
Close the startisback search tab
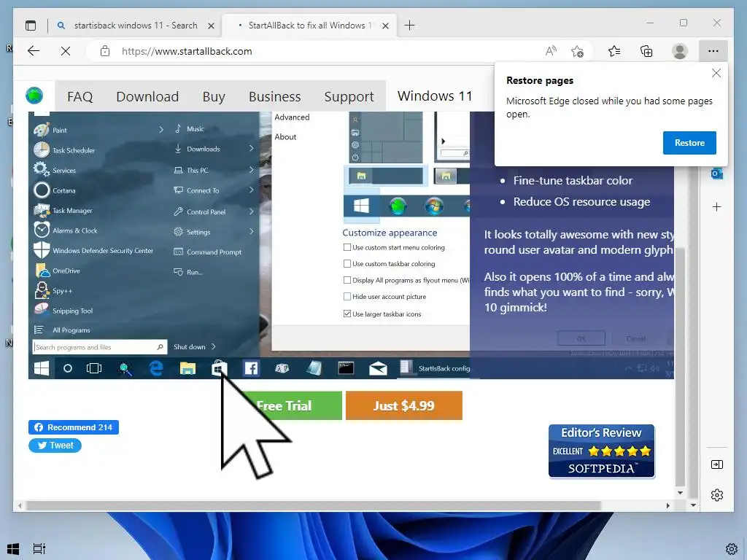[211, 26]
